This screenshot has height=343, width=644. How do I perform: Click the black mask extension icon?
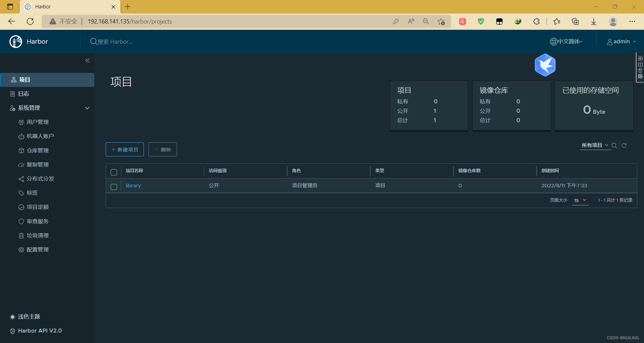tap(499, 21)
